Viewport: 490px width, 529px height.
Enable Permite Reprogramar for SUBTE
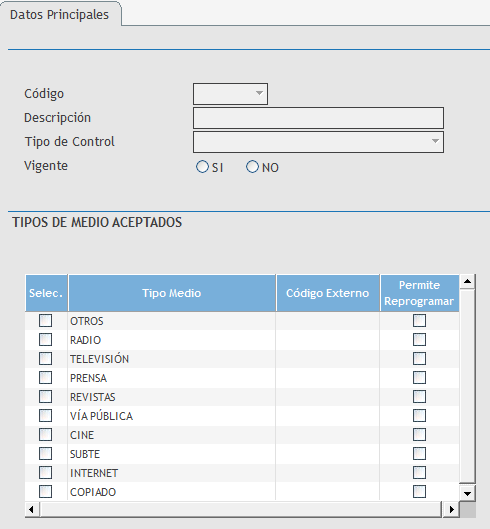419,454
